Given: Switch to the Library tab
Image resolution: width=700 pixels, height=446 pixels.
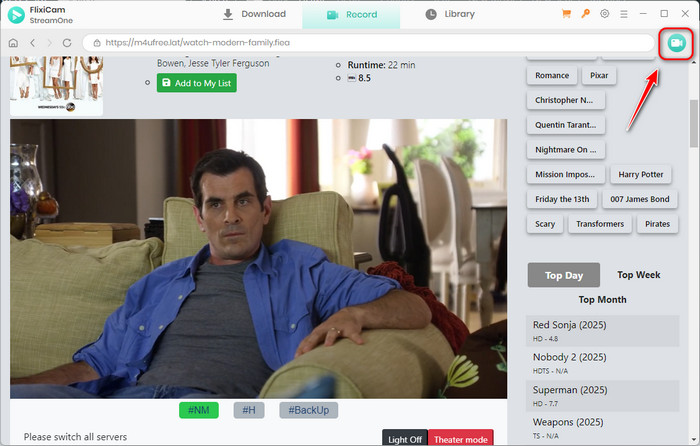Looking at the screenshot, I should point(450,14).
